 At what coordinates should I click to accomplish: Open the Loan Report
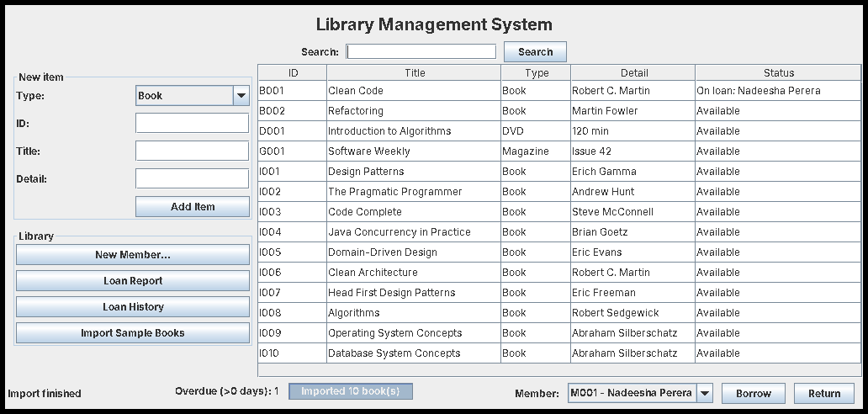133,280
